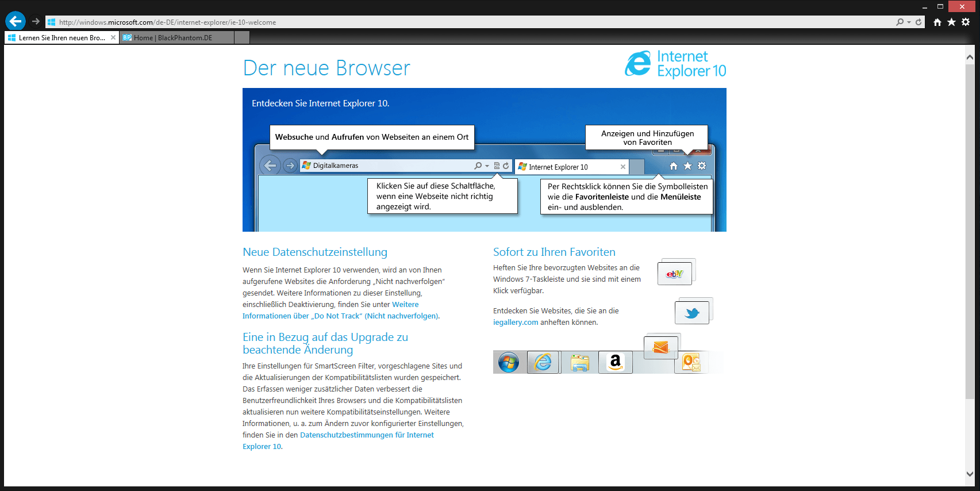Click scrollbar down arrow
The height and width of the screenshot is (491, 980).
[970, 474]
